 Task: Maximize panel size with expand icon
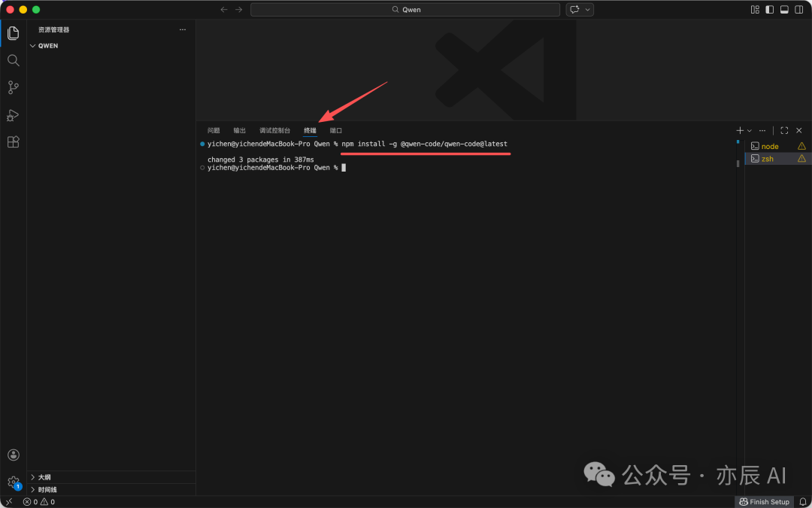pyautogui.click(x=783, y=129)
